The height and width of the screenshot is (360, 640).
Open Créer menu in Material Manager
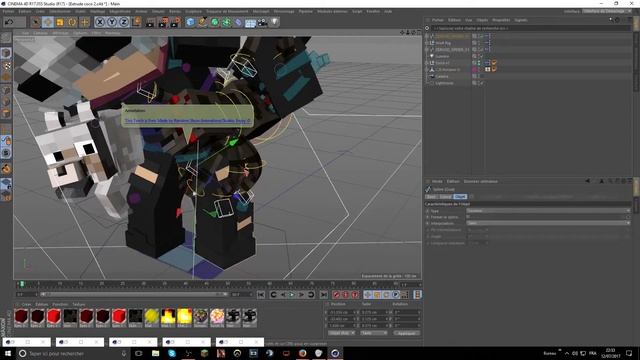26,304
